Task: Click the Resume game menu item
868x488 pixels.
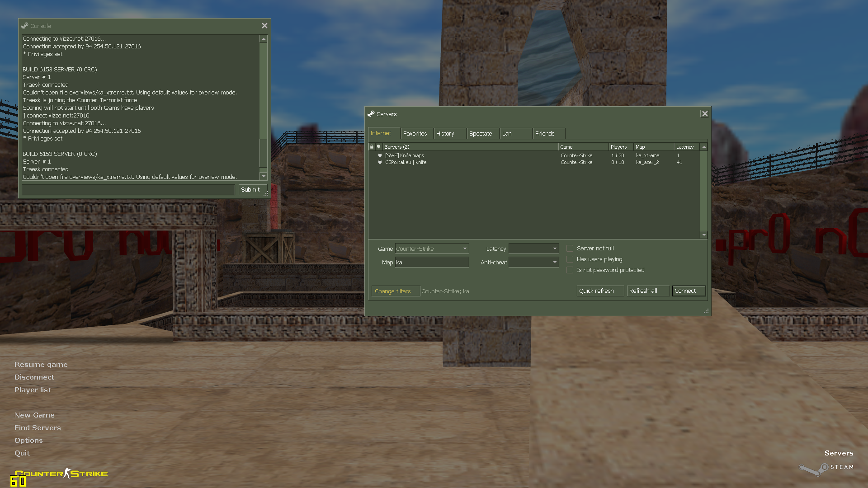Action: point(41,365)
